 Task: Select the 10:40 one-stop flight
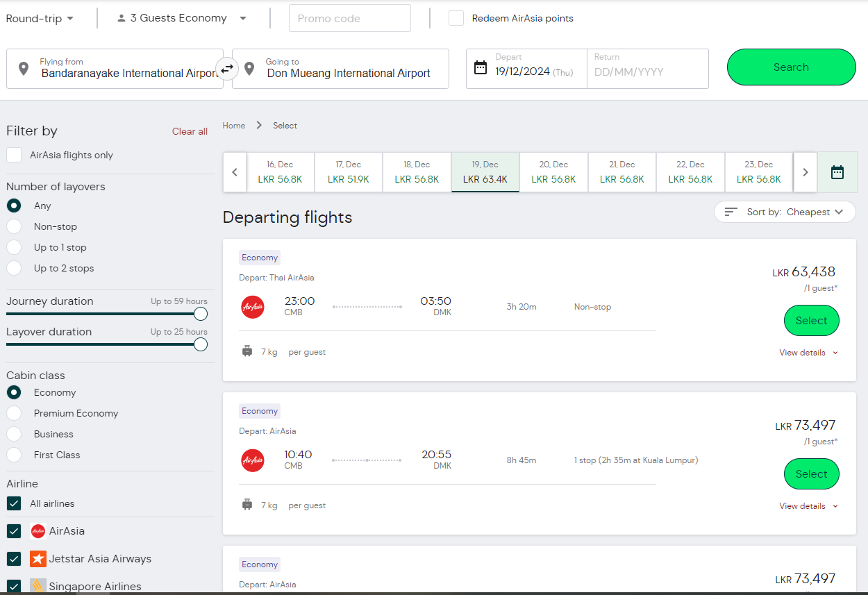(x=811, y=474)
